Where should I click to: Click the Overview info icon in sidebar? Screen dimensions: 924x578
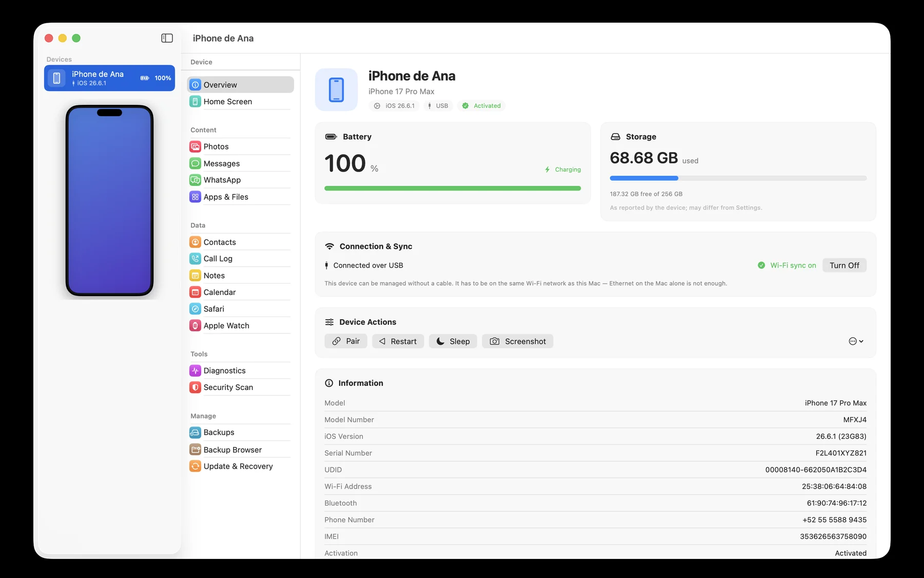point(195,85)
